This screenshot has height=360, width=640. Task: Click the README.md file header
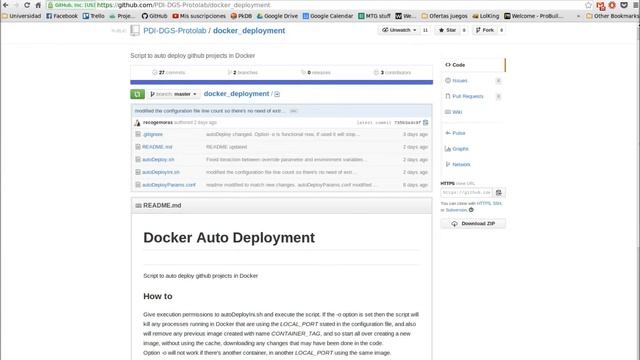point(282,206)
